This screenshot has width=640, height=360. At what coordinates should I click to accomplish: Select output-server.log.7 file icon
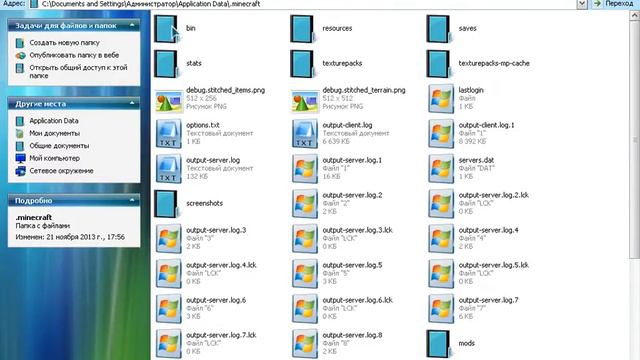pos(441,309)
